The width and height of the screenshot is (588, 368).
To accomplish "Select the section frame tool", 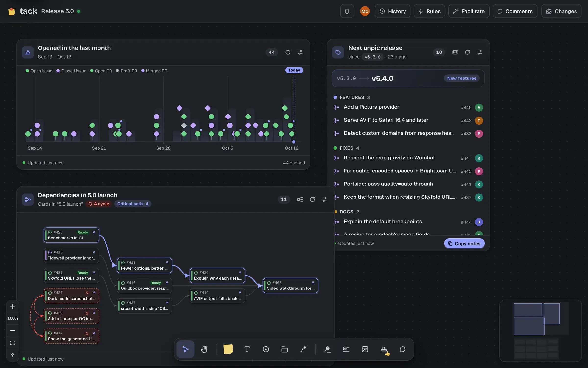I will 284,349.
